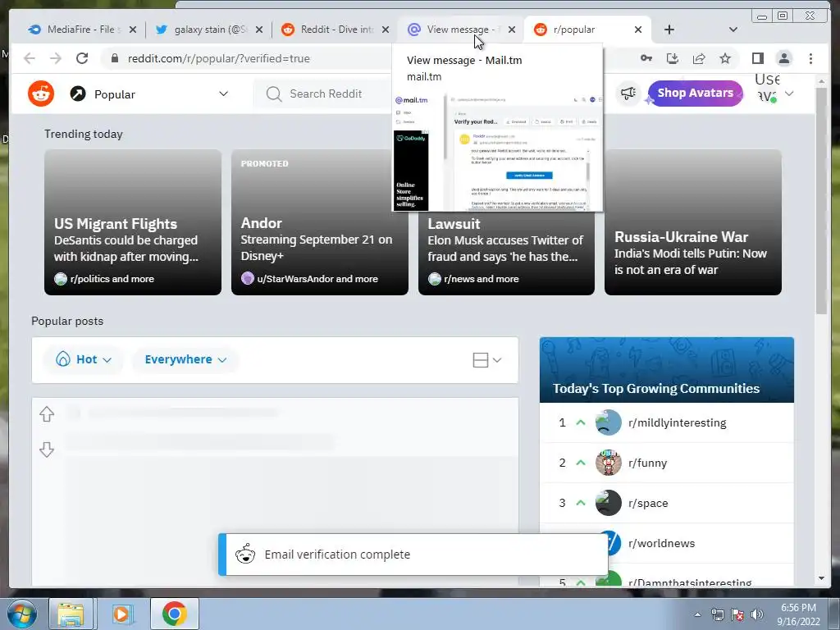
Task: Open Russia-Ukraine War trending card
Action: 692,222
